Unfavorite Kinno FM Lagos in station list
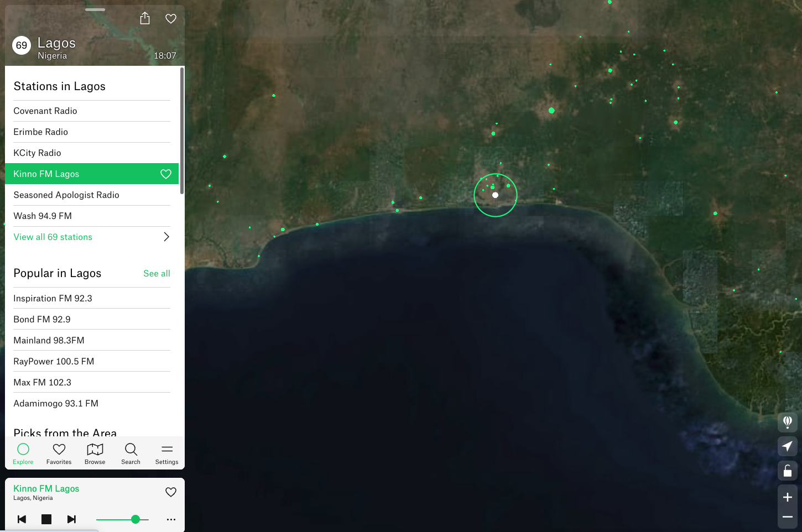This screenshot has height=532, width=802. [166, 174]
